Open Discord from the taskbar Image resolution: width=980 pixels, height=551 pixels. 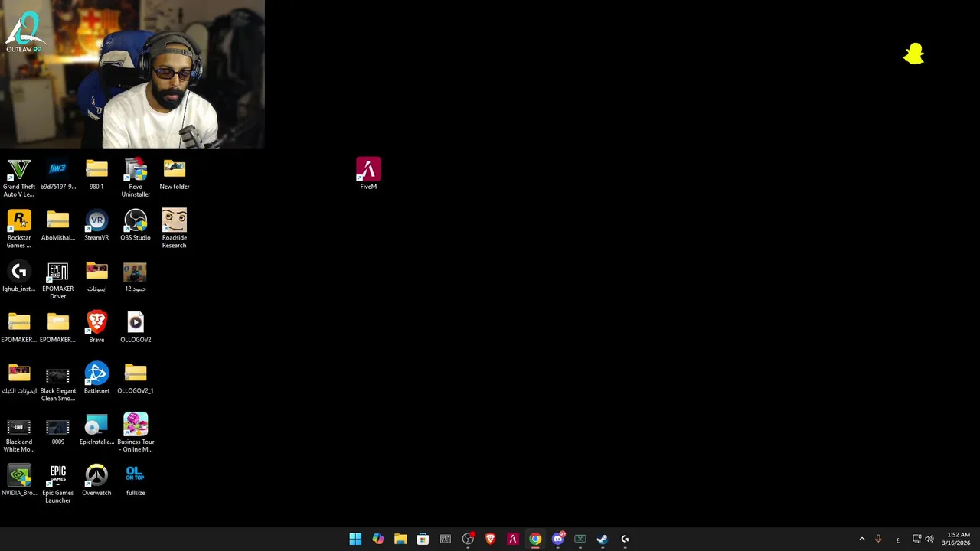[x=557, y=539]
